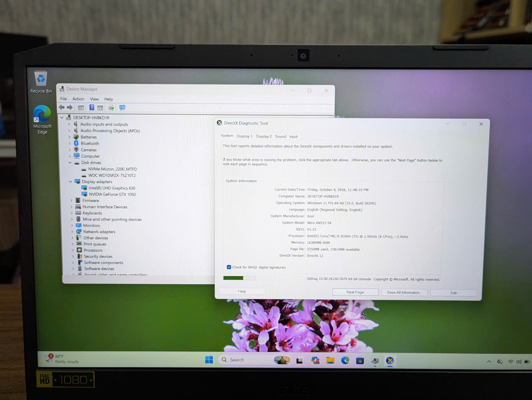This screenshot has width=532, height=400.
Task: Click the green DxDiag progress bar
Action: click(x=239, y=278)
